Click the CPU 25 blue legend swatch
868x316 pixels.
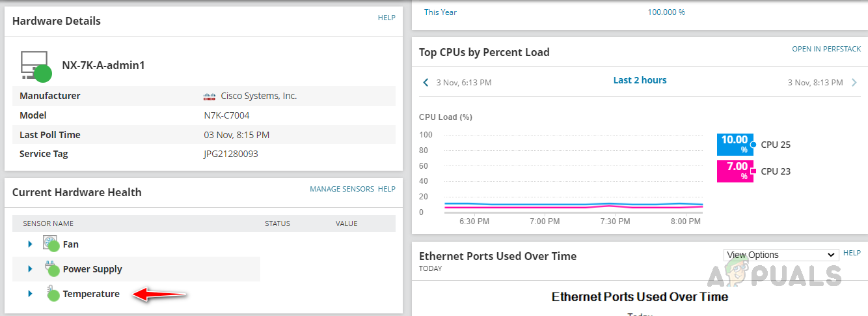coord(735,145)
